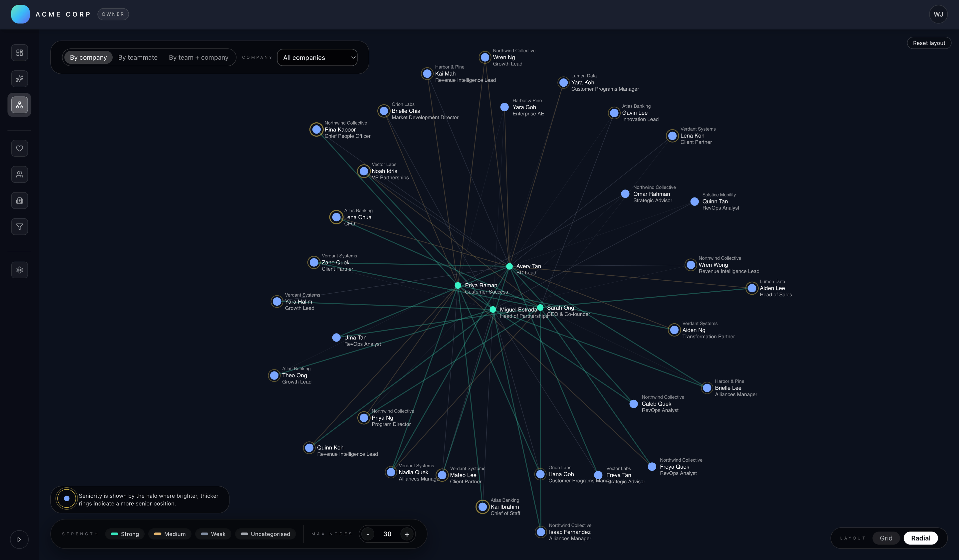
Task: Open favorites via the heart icon
Action: pyautogui.click(x=19, y=148)
